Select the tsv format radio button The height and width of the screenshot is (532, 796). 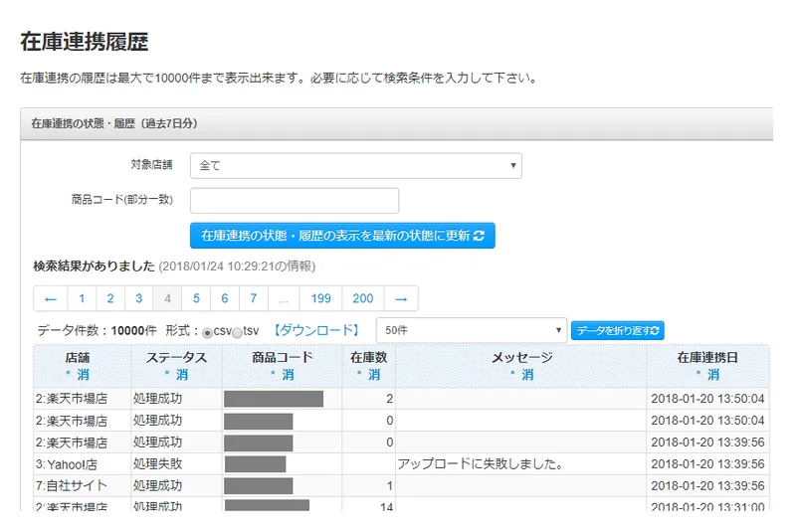(x=237, y=333)
